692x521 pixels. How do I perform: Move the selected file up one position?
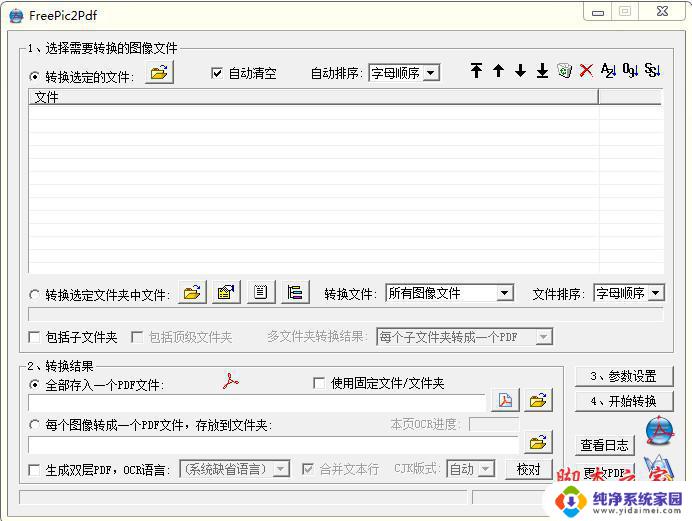point(498,70)
